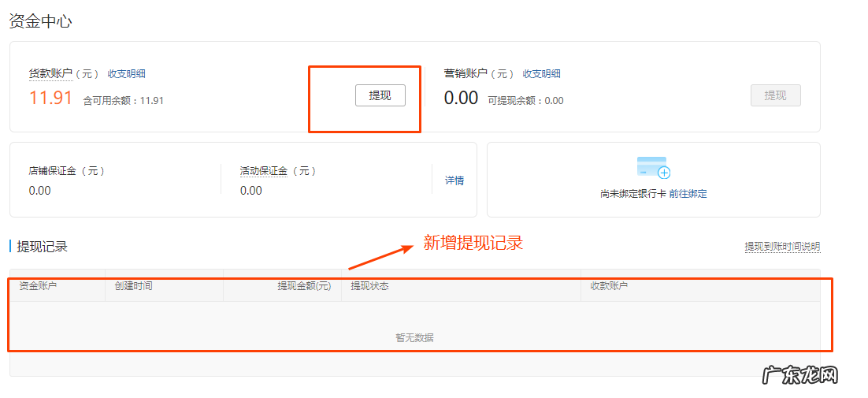The image size is (868, 398).
Task: Click 前往绑定 to bind a bank card
Action: click(688, 194)
